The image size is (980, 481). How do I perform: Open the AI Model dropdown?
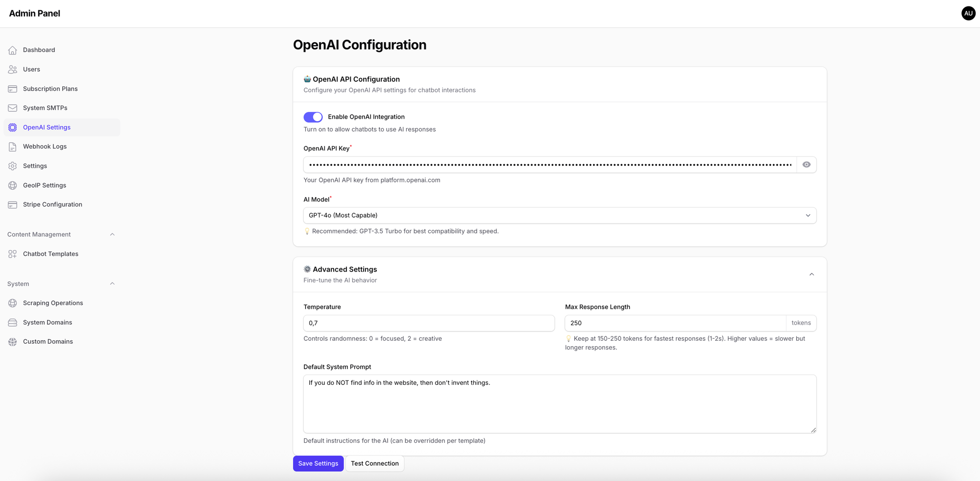[x=560, y=216]
